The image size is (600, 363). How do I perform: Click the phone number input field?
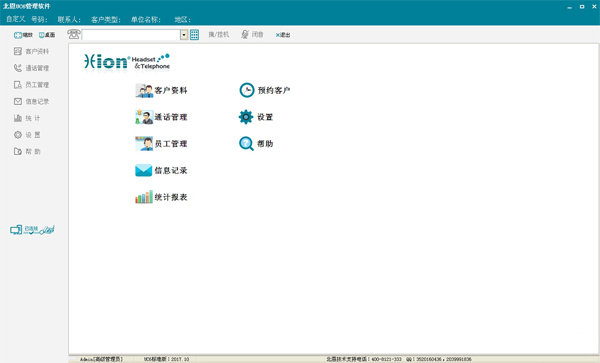[131, 35]
